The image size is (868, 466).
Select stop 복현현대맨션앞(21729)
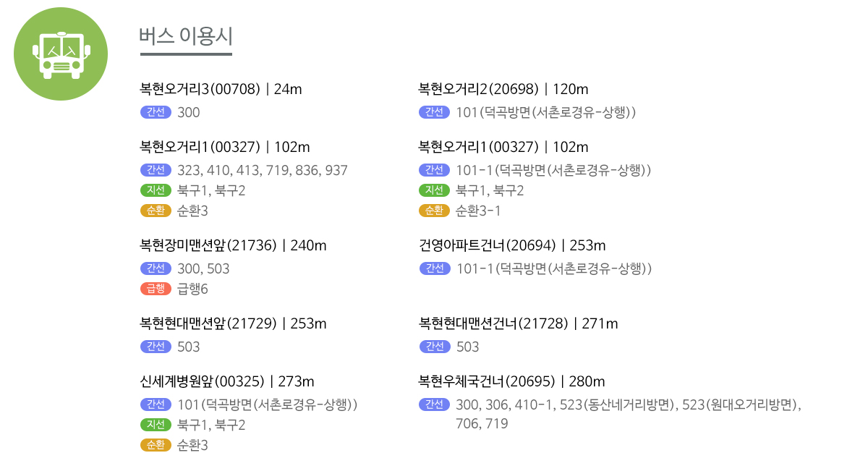[233, 324]
